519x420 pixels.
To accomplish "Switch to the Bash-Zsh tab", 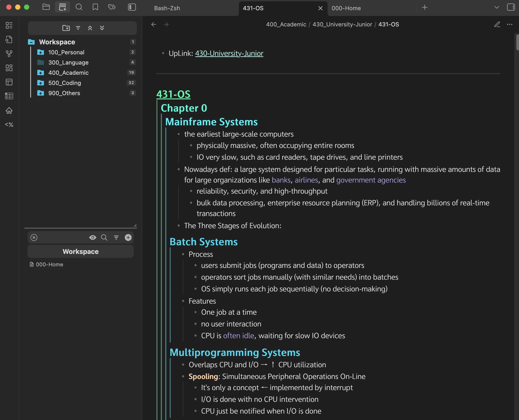I will pyautogui.click(x=167, y=8).
